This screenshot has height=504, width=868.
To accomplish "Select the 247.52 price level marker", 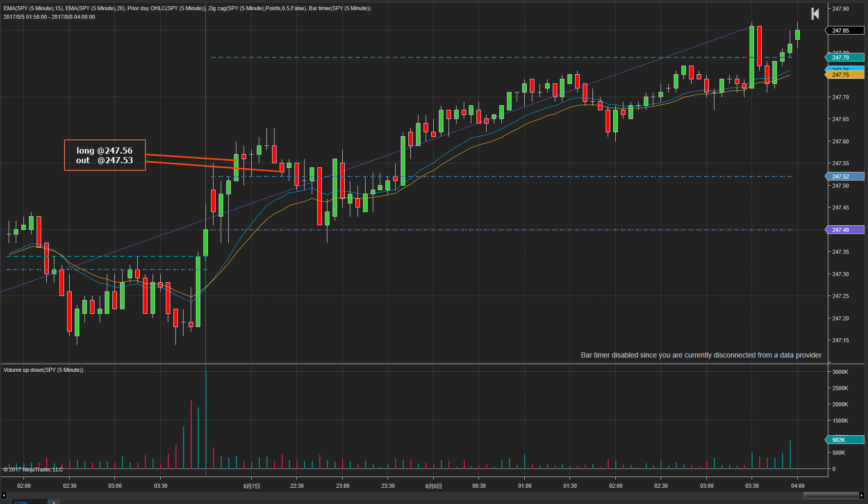I will coord(844,176).
